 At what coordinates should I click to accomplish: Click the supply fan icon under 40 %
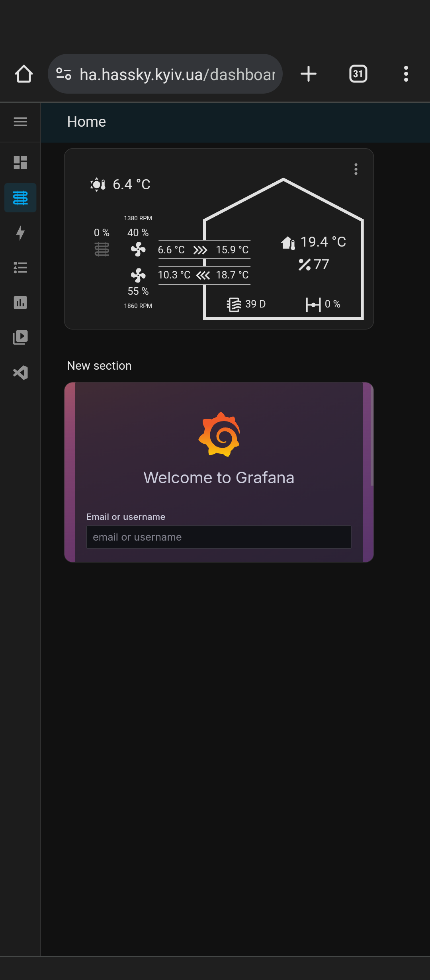[x=138, y=250]
